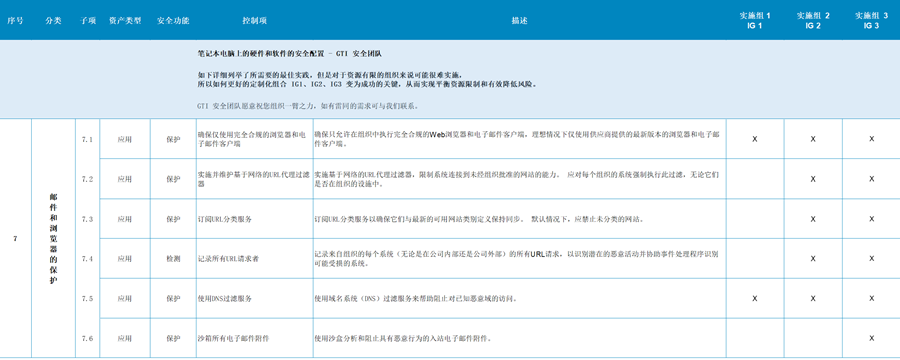
Task: Click row 7.3 description about 未分类的网站
Action: click(479, 219)
